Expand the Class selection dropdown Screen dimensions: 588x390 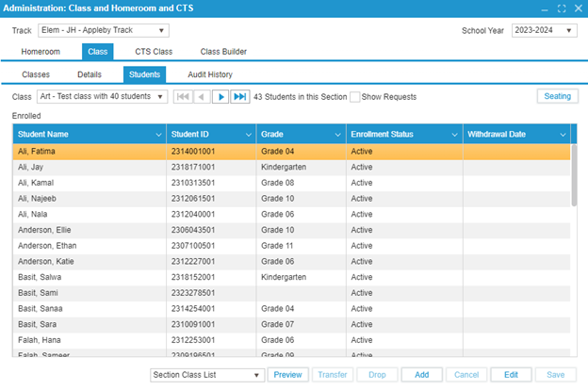pyautogui.click(x=160, y=96)
